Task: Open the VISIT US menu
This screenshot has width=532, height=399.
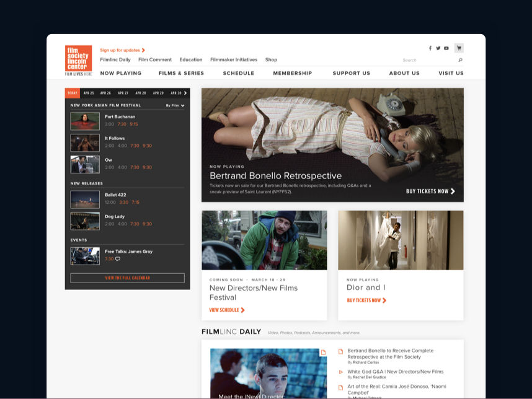Action: pyautogui.click(x=451, y=73)
